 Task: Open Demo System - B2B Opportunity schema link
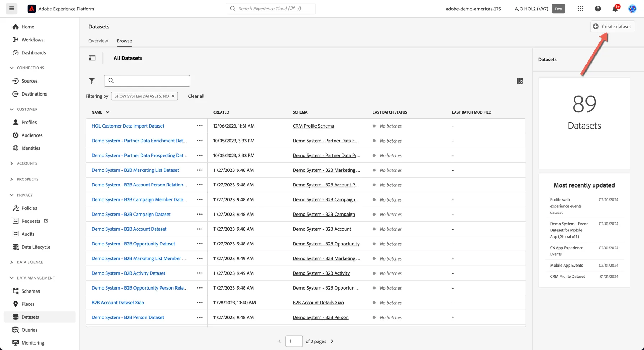[x=326, y=244]
